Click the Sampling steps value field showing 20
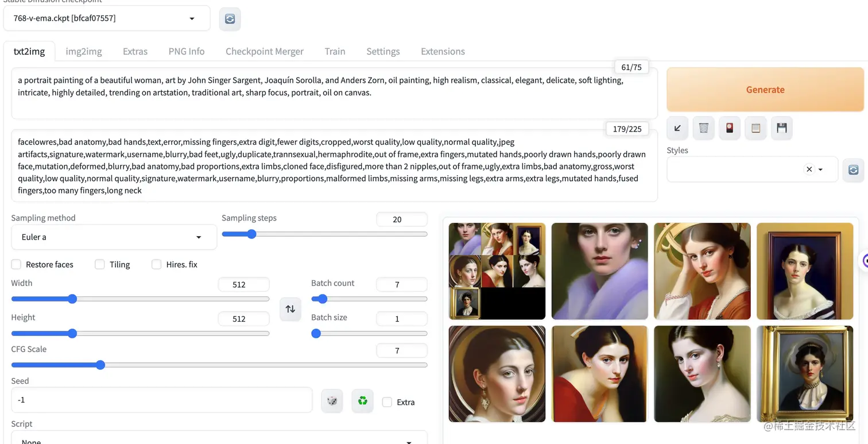This screenshot has height=444, width=868. (x=401, y=219)
